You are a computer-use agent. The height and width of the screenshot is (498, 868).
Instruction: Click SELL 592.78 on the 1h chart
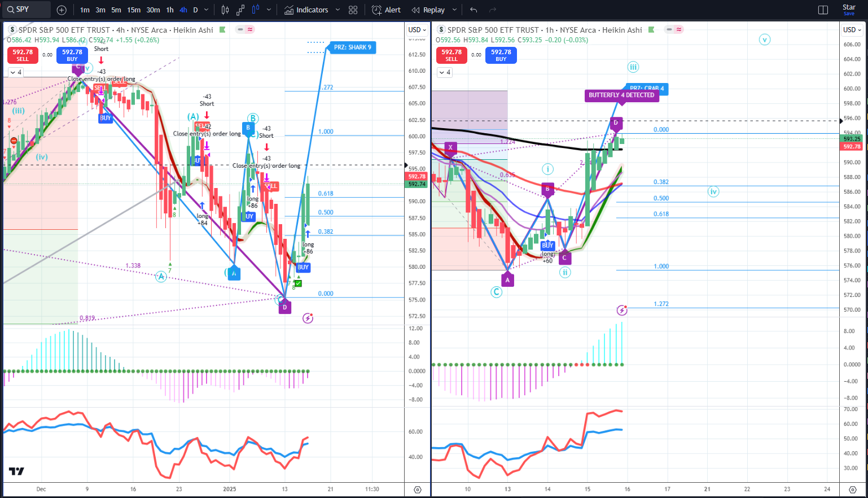[451, 55]
